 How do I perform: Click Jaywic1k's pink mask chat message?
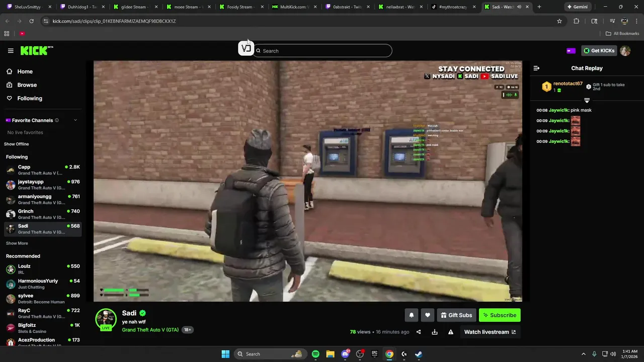(564, 110)
